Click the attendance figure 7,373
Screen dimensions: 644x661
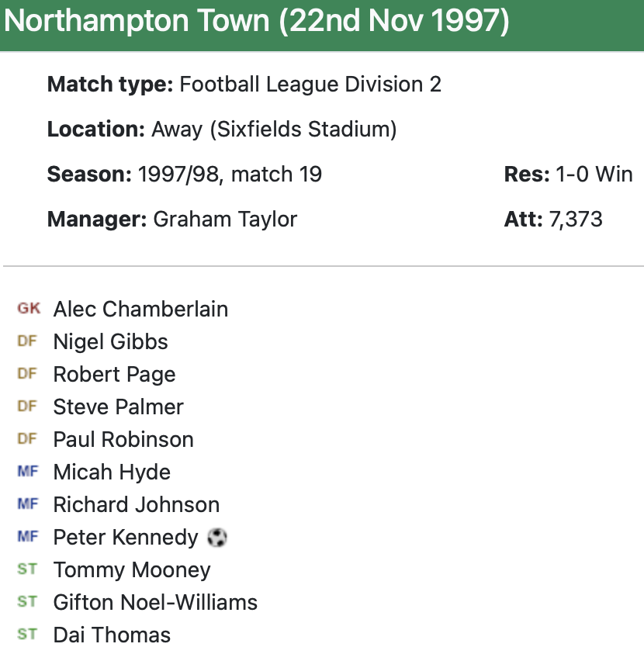coord(575,219)
